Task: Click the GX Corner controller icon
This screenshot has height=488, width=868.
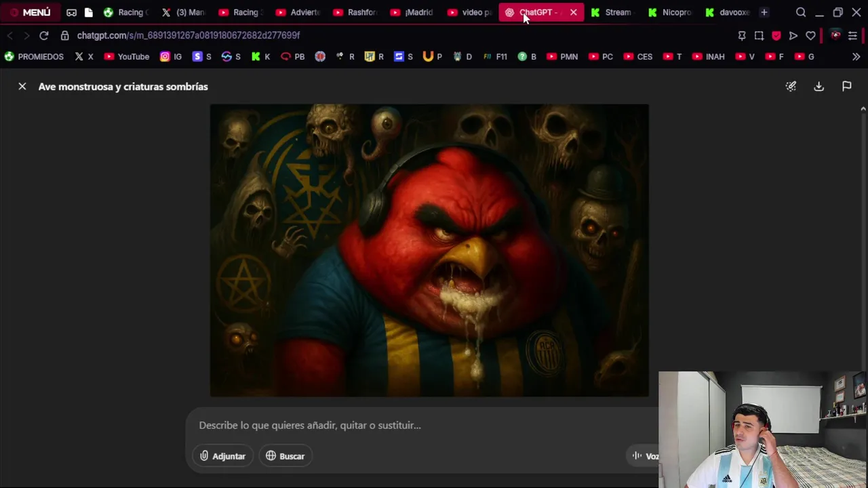Action: coord(71,12)
